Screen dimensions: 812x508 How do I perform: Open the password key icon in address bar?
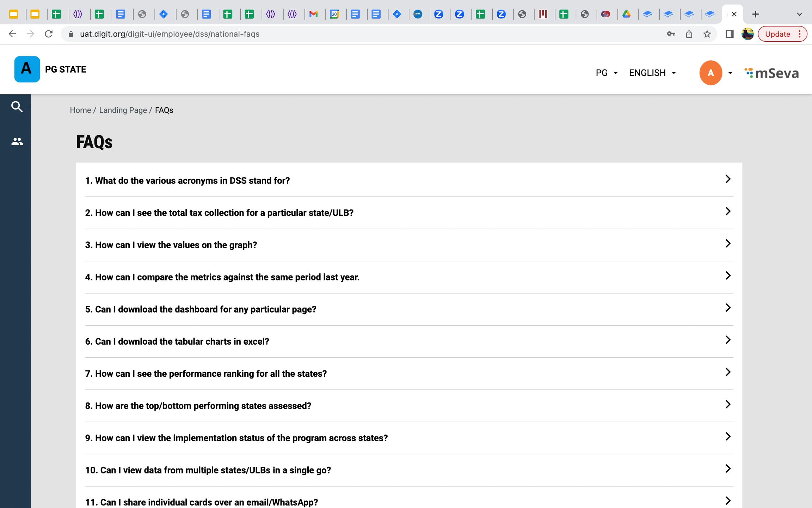(671, 34)
